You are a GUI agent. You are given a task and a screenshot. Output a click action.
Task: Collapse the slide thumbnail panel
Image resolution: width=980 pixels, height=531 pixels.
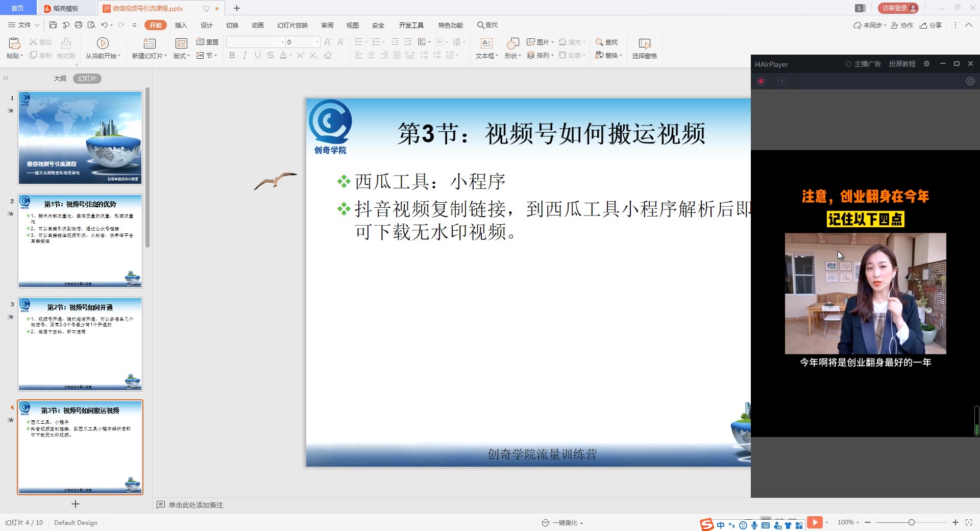6,78
